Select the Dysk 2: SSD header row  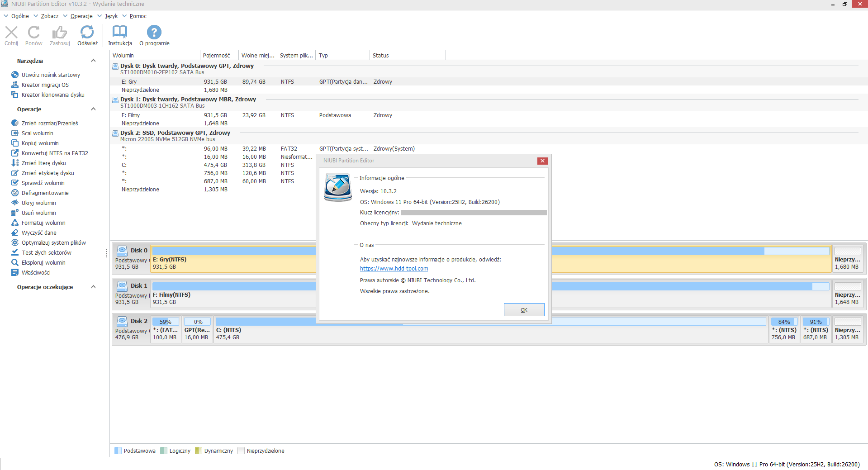(x=489, y=136)
